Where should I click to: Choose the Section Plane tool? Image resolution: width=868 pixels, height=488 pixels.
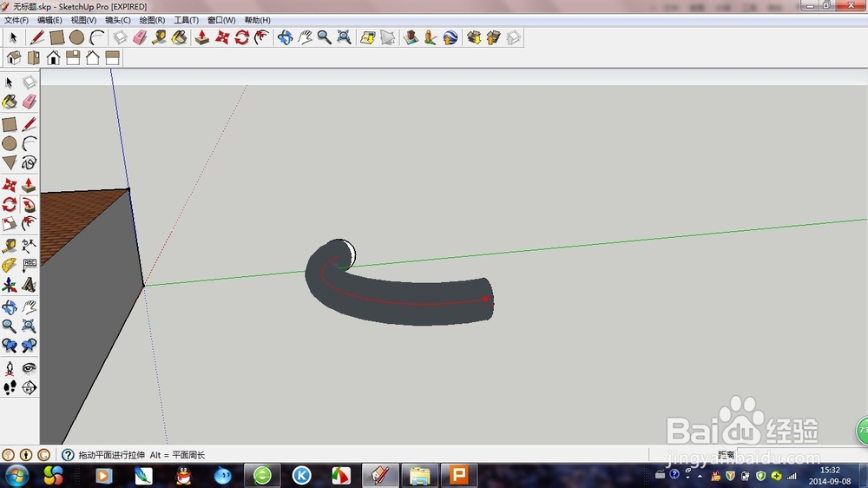(29, 387)
